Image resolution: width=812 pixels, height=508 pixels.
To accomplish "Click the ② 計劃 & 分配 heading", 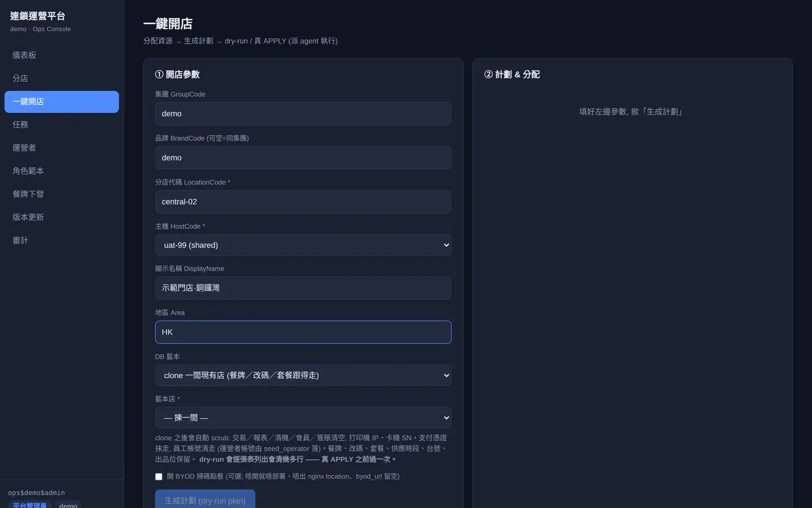I will tap(512, 75).
